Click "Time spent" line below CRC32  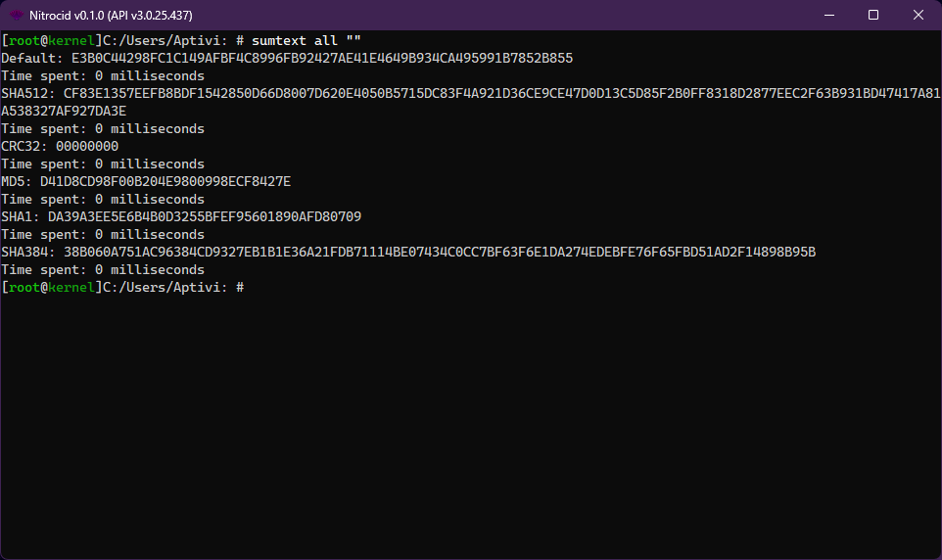pos(103,163)
